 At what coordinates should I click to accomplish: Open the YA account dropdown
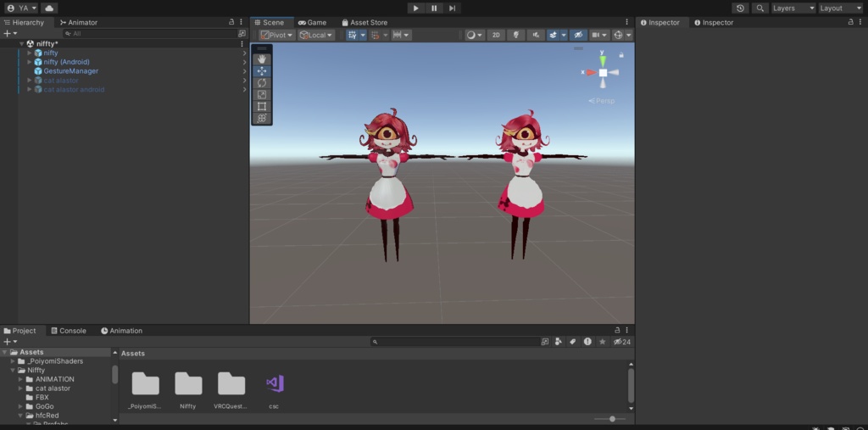pos(21,8)
